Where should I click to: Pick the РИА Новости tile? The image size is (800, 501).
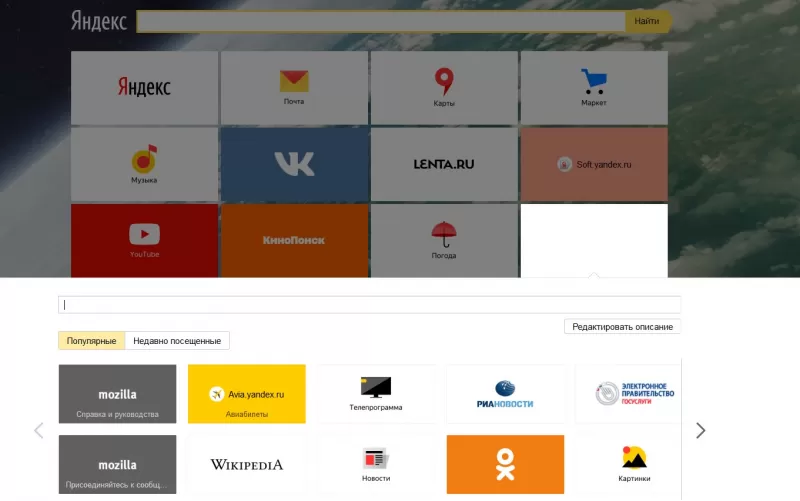pyautogui.click(x=505, y=394)
